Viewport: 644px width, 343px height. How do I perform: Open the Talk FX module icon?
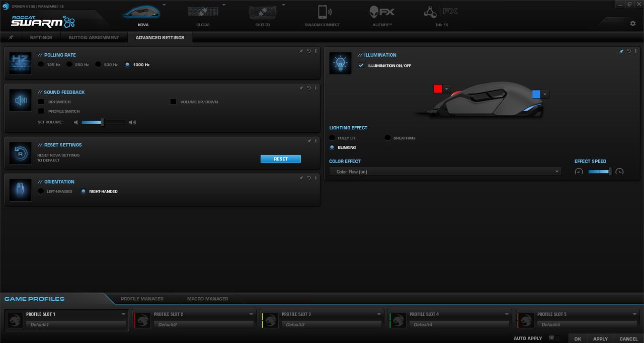pos(441,12)
